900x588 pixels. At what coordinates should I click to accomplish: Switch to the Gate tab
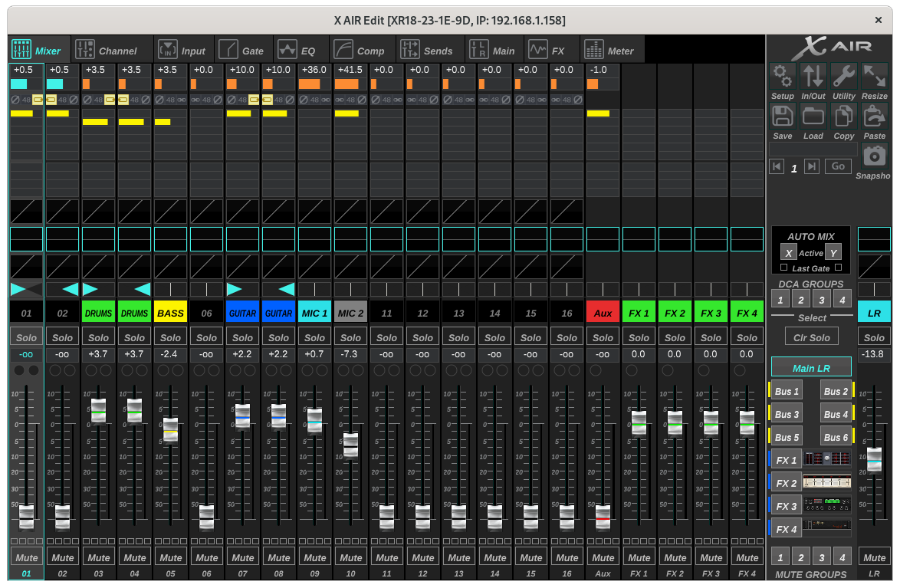(243, 50)
